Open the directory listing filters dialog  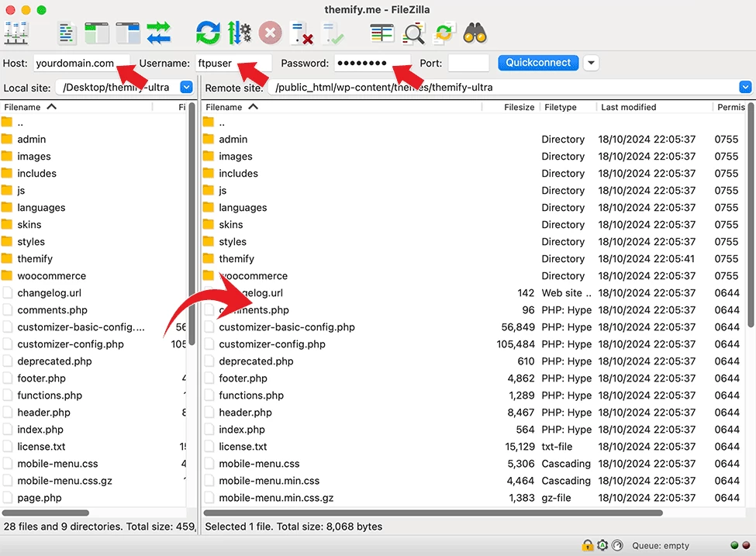pos(381,33)
